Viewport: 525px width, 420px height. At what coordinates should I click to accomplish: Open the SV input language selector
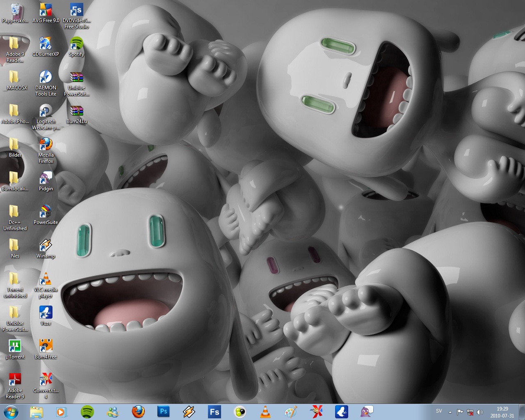[439, 411]
